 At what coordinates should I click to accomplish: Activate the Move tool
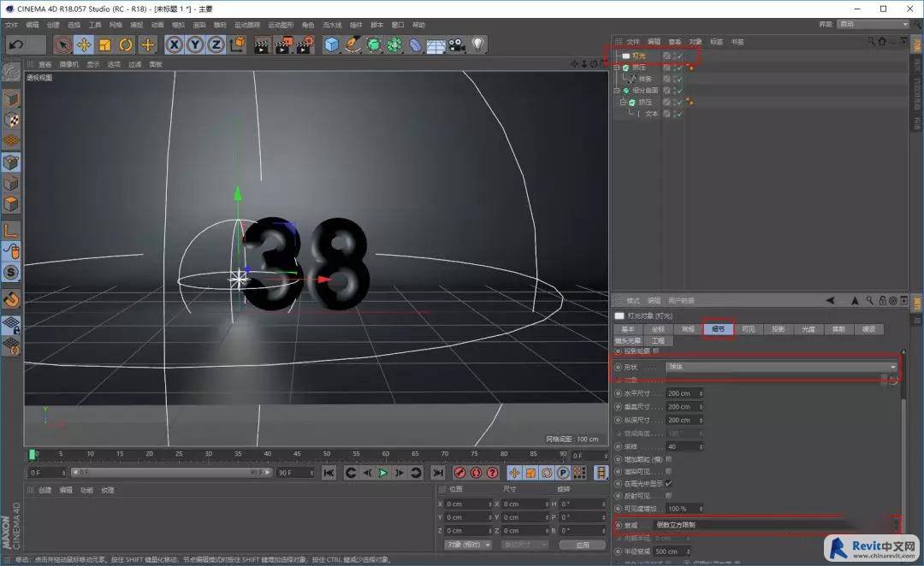(x=84, y=44)
